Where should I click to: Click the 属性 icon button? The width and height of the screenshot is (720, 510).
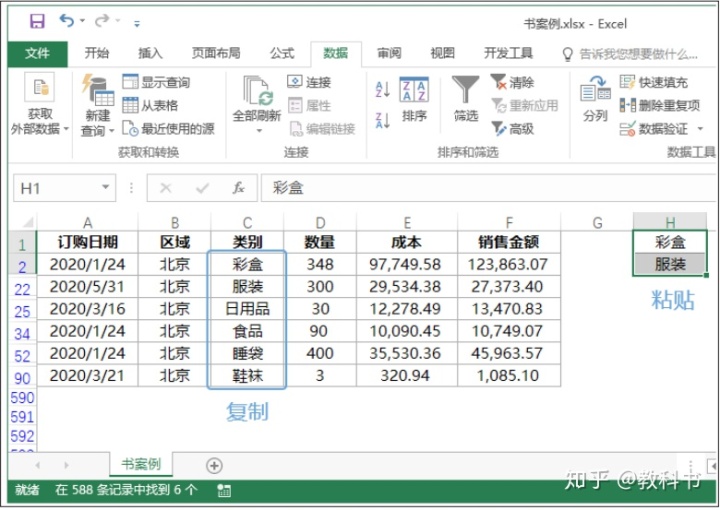(309, 106)
